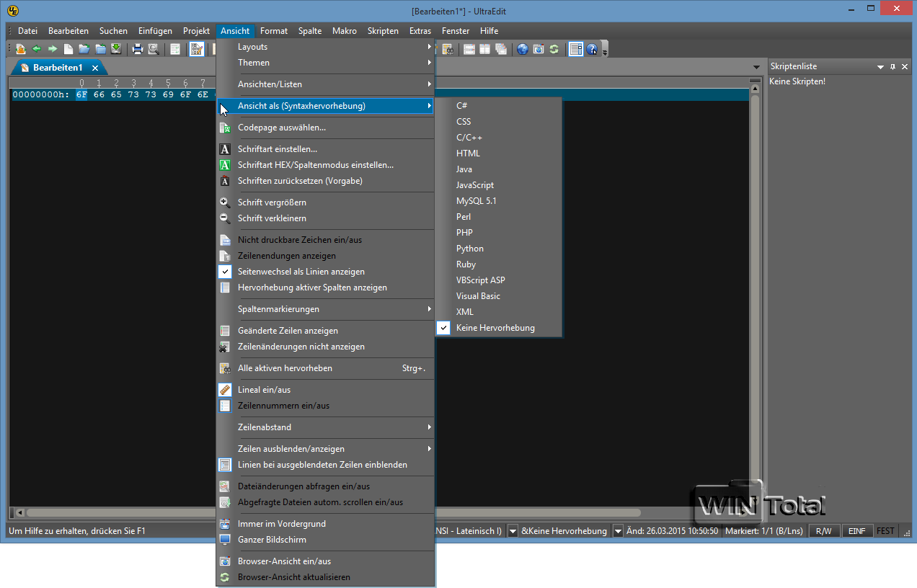Select C# syntax highlighting
This screenshot has width=917, height=588.
pos(499,106)
